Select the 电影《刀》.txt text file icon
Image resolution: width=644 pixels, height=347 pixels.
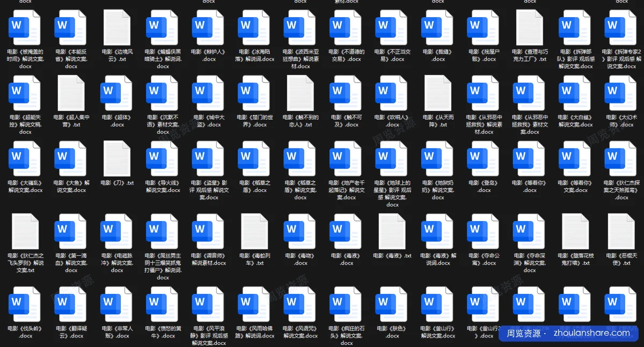click(117, 159)
